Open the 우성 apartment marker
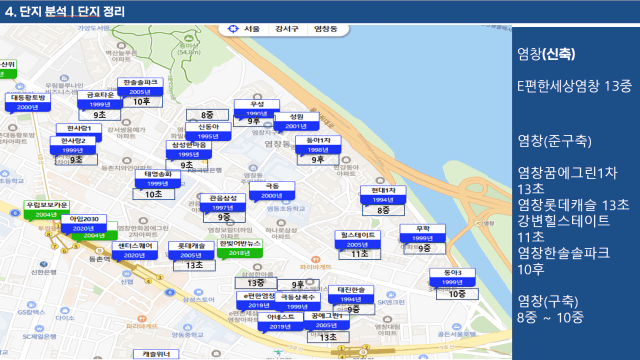The image size is (640, 360). click(257, 108)
